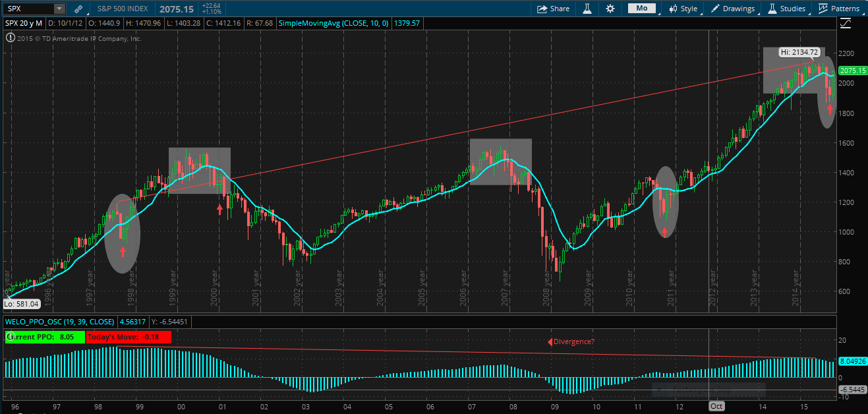Click the S&P 500 INDEX name text
Screen dimensions: 868x414
121,9
